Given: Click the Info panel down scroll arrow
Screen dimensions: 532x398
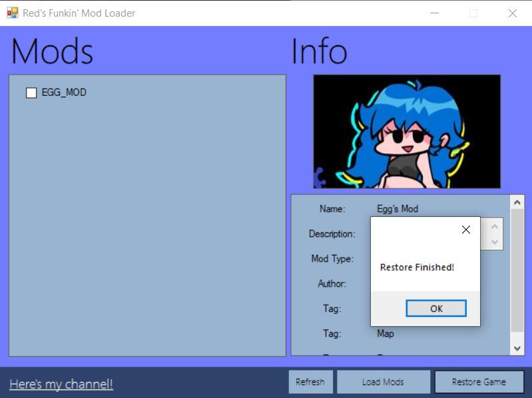Looking at the screenshot, I should tap(517, 348).
